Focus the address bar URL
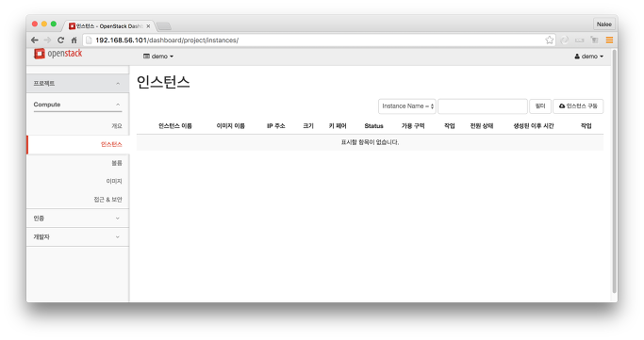644x340 pixels. coord(167,40)
